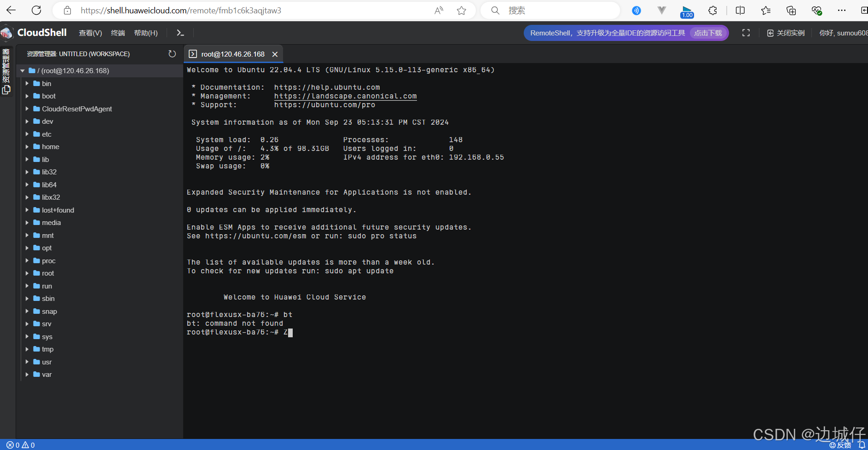Open the 帮助(H) menu
Image resolution: width=868 pixels, height=450 pixels.
145,33
